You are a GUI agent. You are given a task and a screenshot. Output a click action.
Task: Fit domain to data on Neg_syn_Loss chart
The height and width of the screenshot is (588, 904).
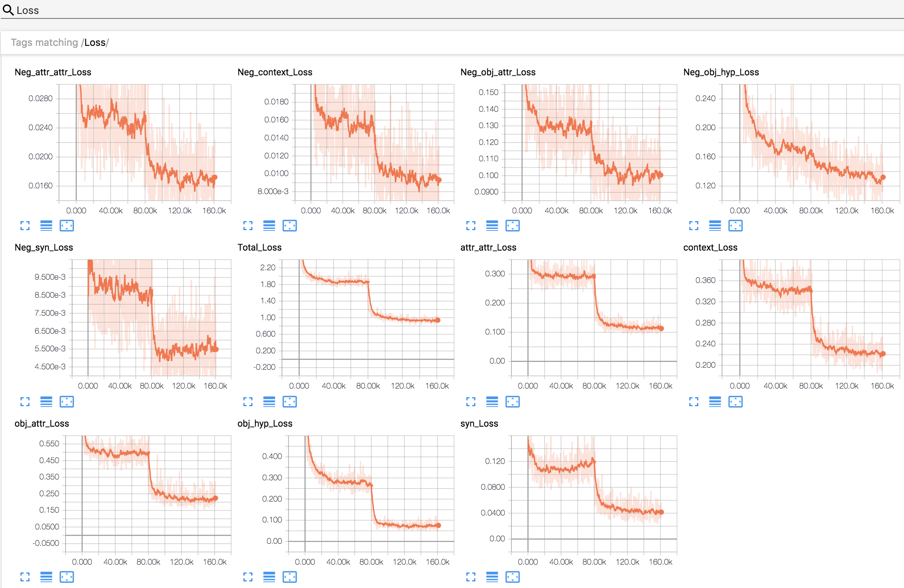point(67,402)
